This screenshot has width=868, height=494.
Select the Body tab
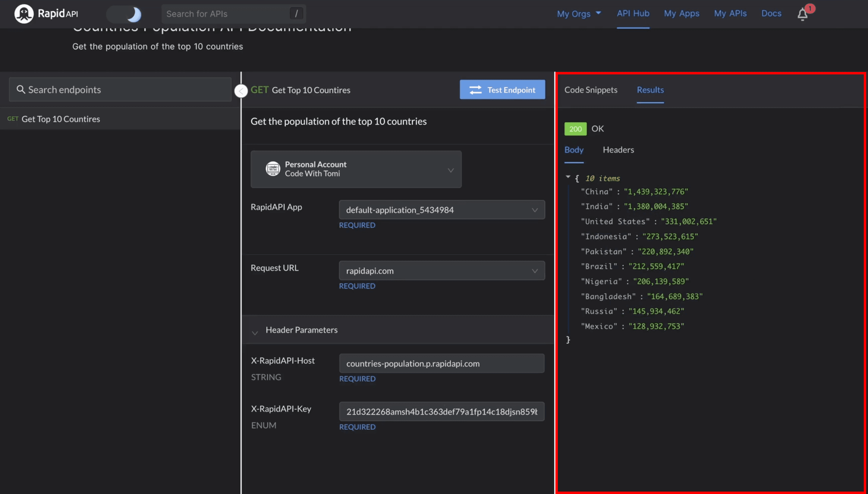(574, 150)
